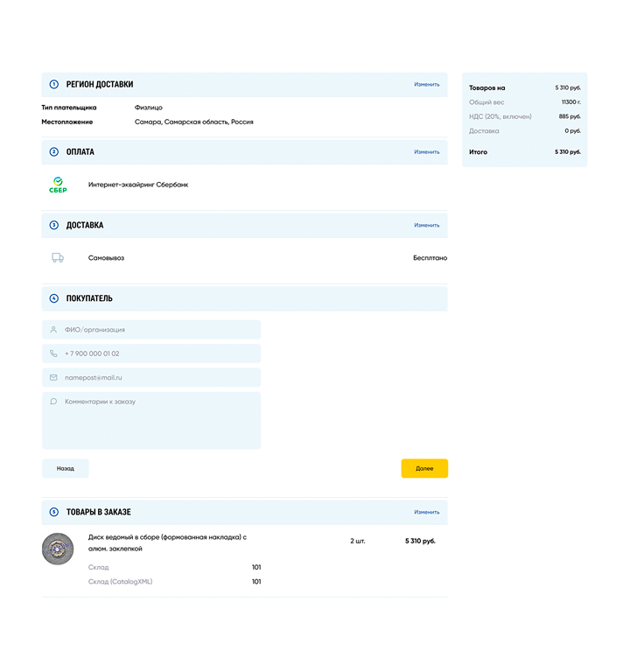Select the Самовывоз delivery option

point(106,258)
